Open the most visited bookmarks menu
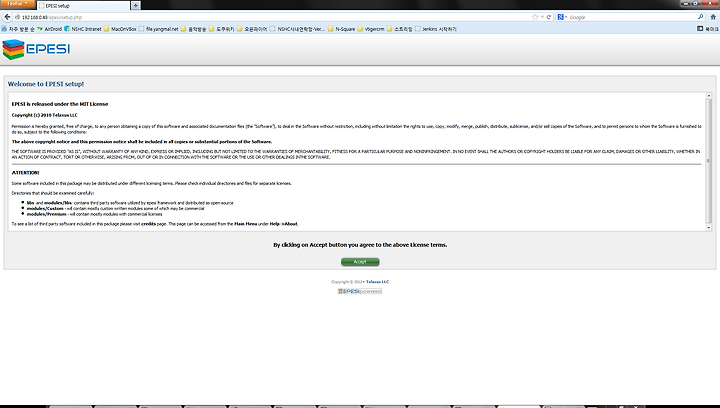The image size is (720, 408). point(18,29)
